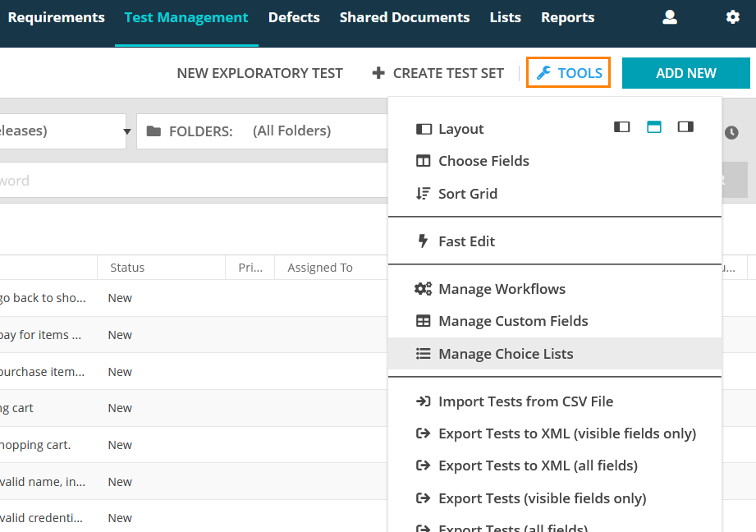
Task: Select Import Tests from CSV File
Action: [525, 401]
